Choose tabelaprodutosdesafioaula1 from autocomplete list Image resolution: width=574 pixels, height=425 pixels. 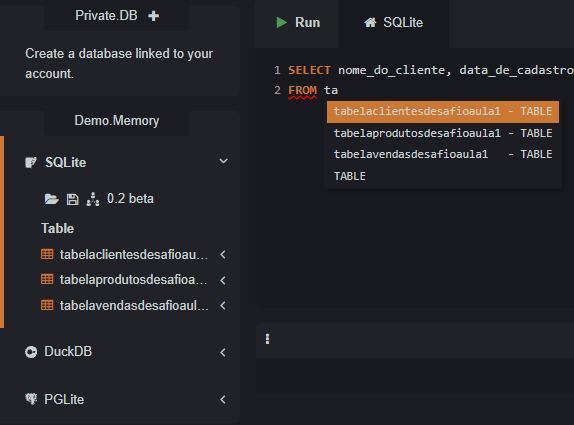coord(443,133)
